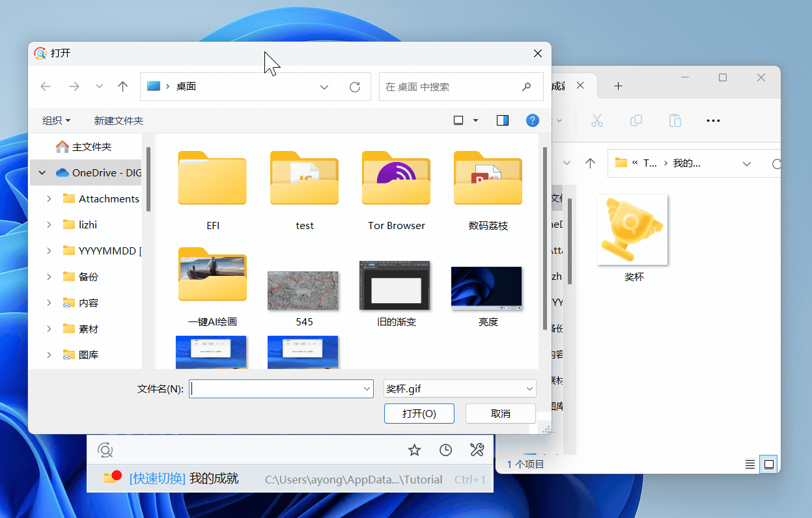Open the See more ellipsis in Explorer toolbar
Image resolution: width=812 pixels, height=518 pixels.
[713, 120]
